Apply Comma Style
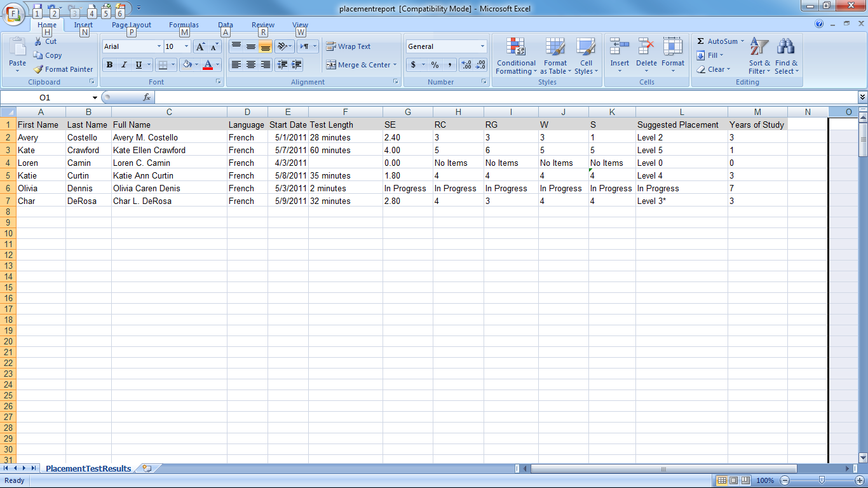868x488 pixels. point(449,65)
